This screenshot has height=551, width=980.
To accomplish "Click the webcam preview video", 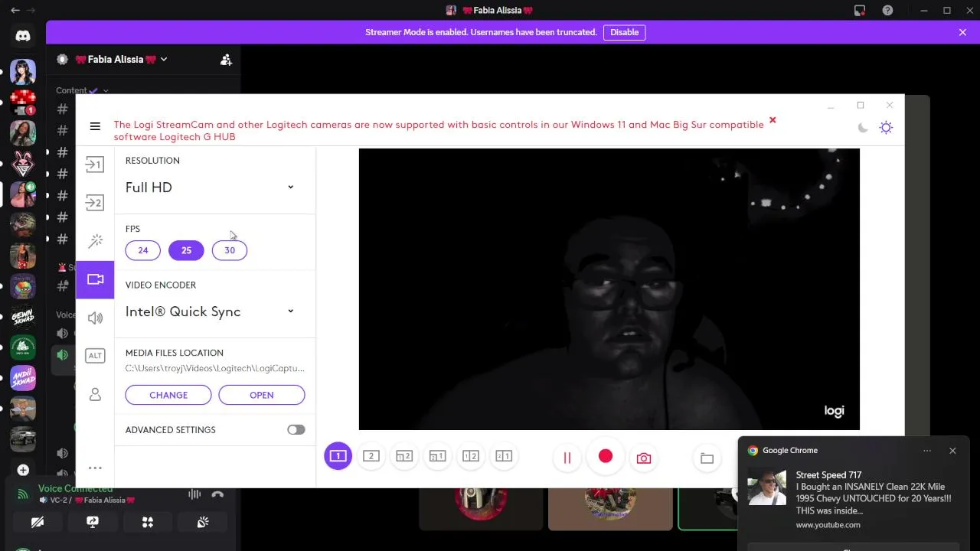I will click(609, 289).
